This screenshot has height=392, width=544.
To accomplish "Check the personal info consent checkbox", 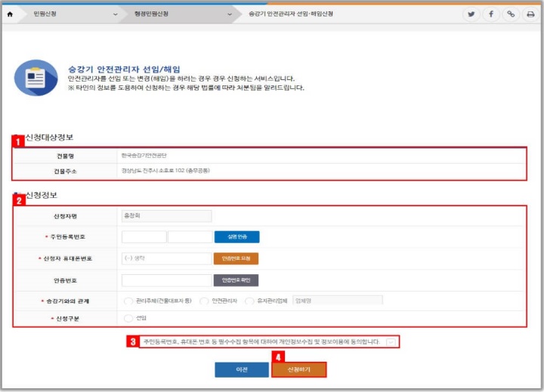I will click(x=391, y=342).
